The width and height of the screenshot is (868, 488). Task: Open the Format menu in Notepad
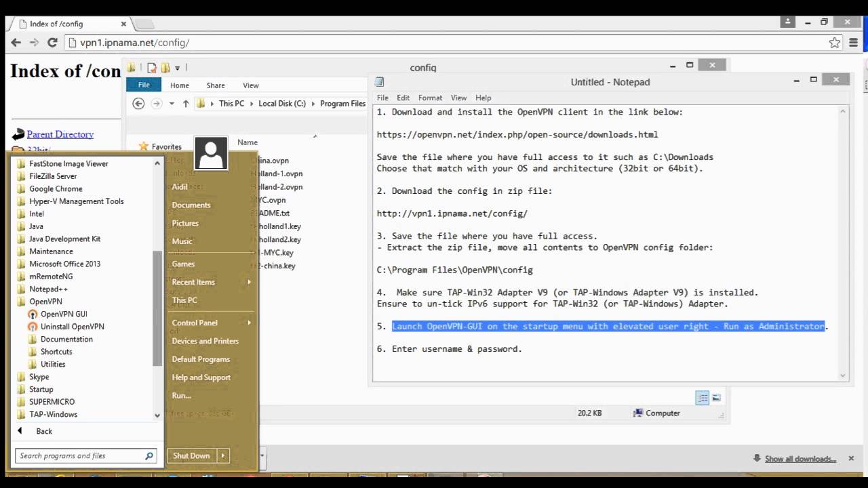430,98
